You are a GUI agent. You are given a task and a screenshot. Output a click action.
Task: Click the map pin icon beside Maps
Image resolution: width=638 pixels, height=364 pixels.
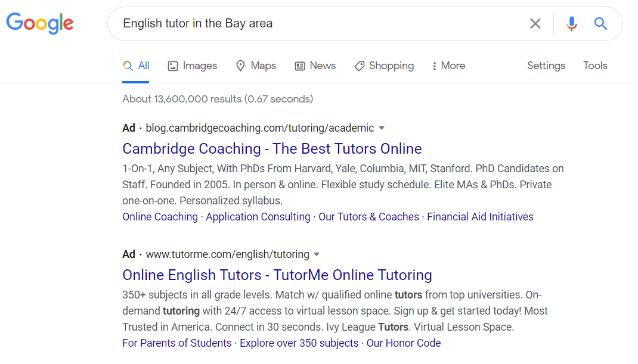(240, 66)
